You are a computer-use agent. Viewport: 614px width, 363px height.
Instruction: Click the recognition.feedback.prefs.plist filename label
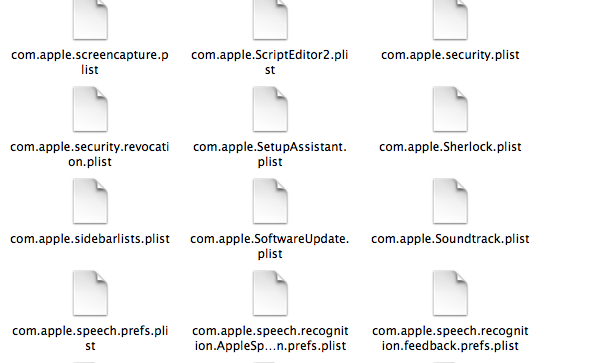coord(450,338)
